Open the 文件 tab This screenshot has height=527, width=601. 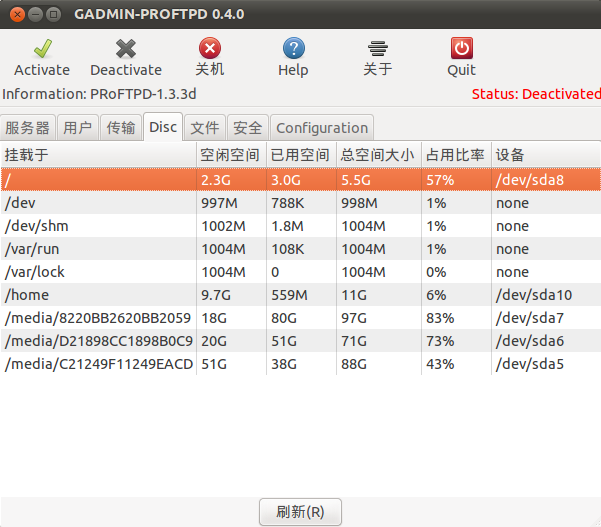(x=205, y=128)
